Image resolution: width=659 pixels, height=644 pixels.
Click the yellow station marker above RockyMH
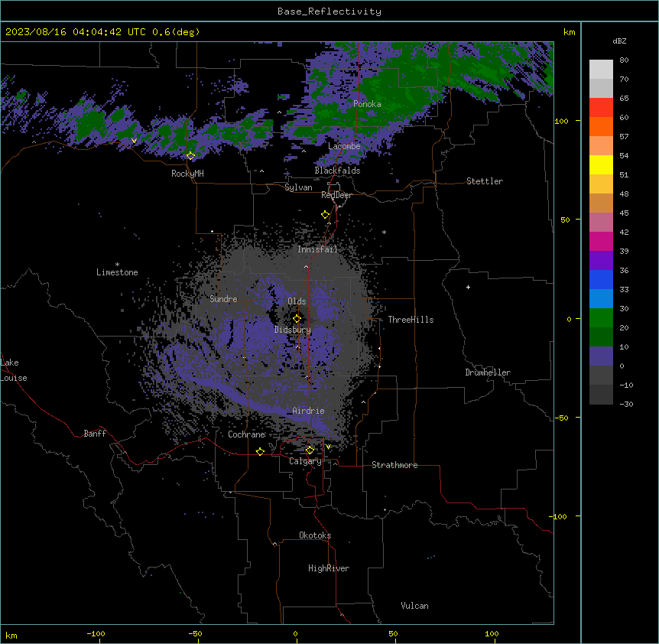190,155
